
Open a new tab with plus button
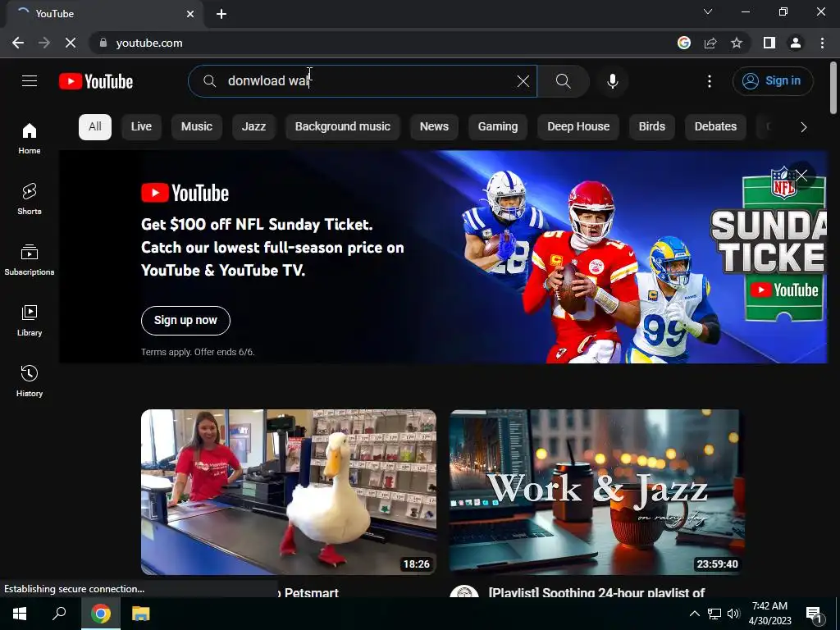click(x=221, y=14)
